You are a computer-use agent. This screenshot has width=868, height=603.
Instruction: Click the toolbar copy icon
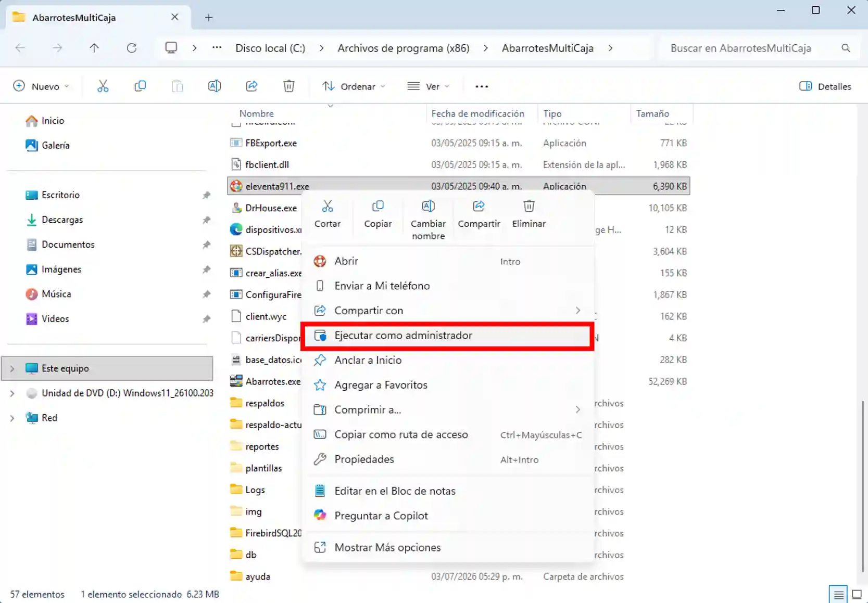140,86
